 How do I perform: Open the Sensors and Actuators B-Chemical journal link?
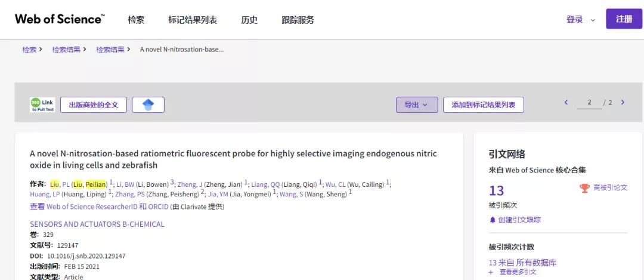pyautogui.click(x=97, y=224)
